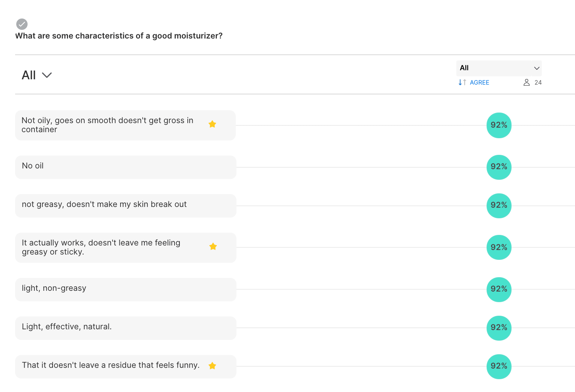The width and height of the screenshot is (575, 392).
Task: Select the 'light, non-greasy' response card
Action: click(x=126, y=289)
